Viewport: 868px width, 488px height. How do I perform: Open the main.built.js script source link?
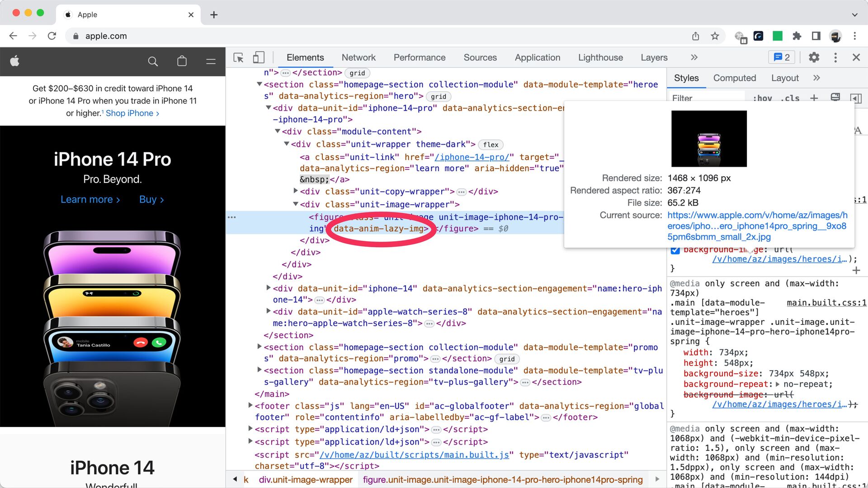point(414,455)
